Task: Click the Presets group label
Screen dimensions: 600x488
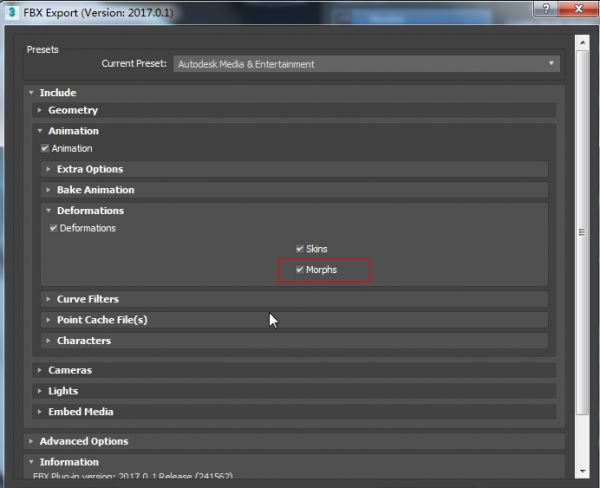Action: 42,50
